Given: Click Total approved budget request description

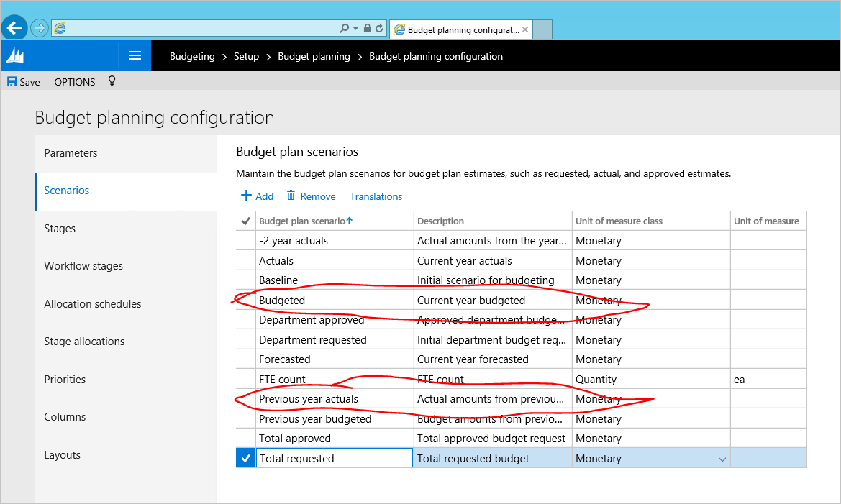Looking at the screenshot, I should [493, 439].
